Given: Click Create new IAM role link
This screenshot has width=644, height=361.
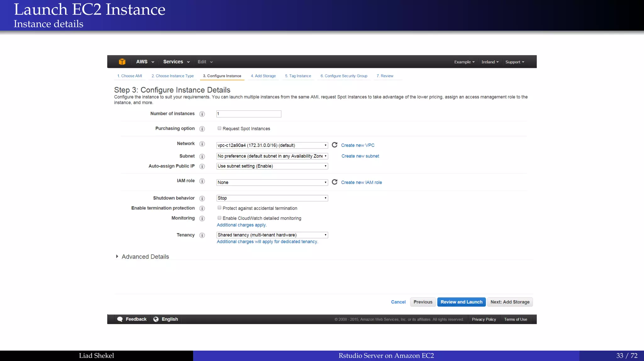Looking at the screenshot, I should pyautogui.click(x=362, y=182).
